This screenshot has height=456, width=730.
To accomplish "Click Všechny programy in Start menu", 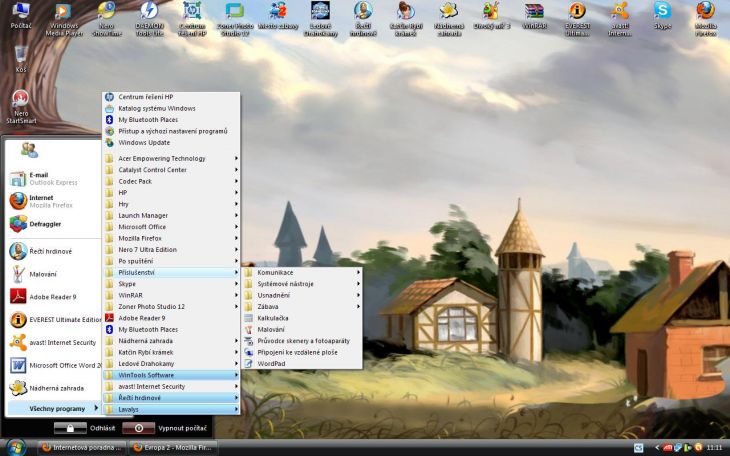I will point(54,408).
